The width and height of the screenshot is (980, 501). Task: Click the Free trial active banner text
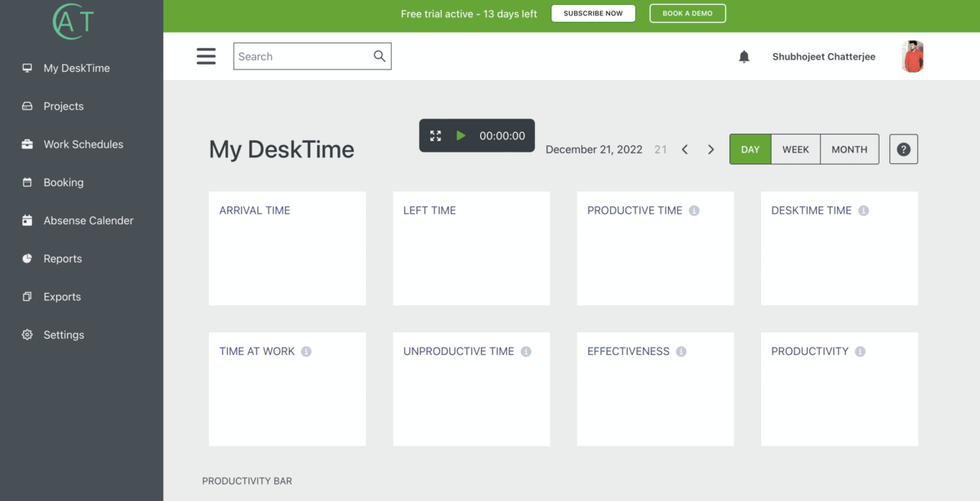[469, 14]
